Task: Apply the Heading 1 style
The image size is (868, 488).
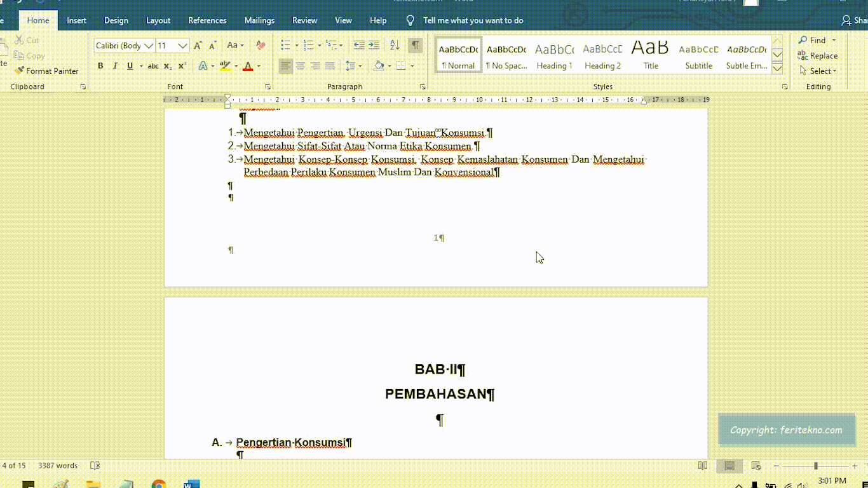Action: tap(555, 55)
